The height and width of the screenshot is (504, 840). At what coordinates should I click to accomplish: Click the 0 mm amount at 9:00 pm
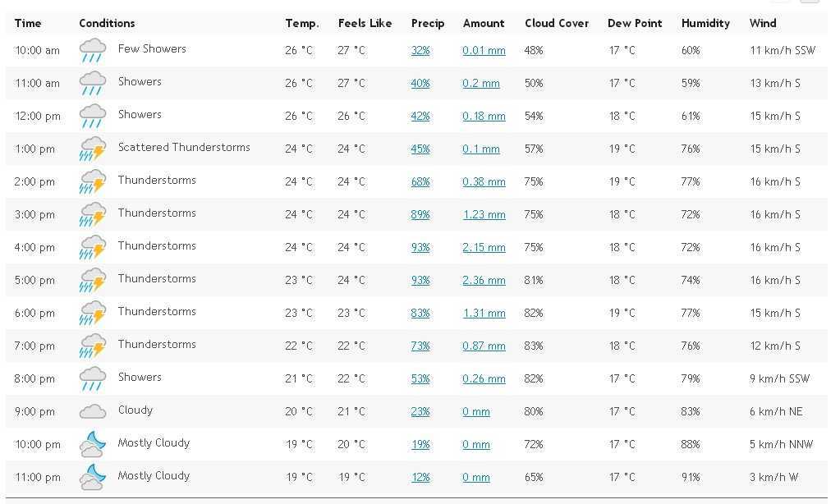(476, 411)
